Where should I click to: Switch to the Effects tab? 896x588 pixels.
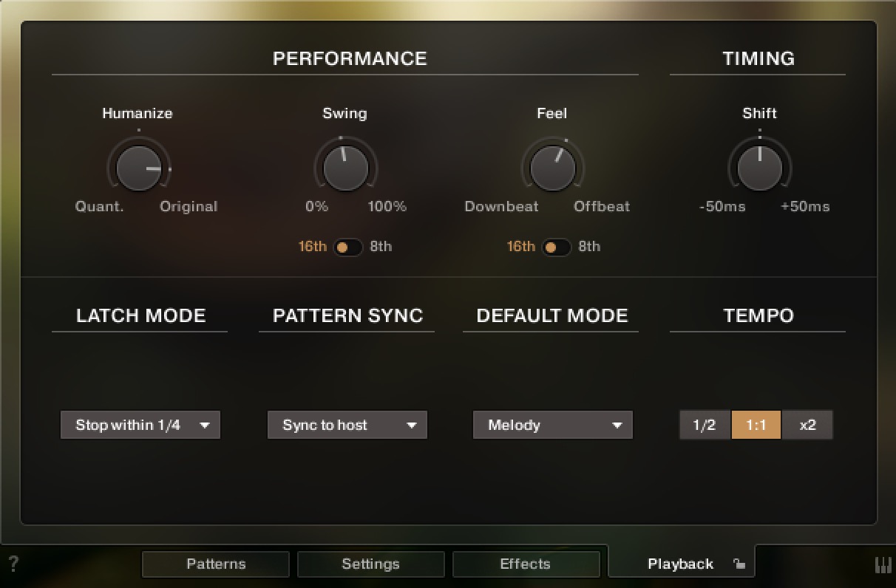526,564
